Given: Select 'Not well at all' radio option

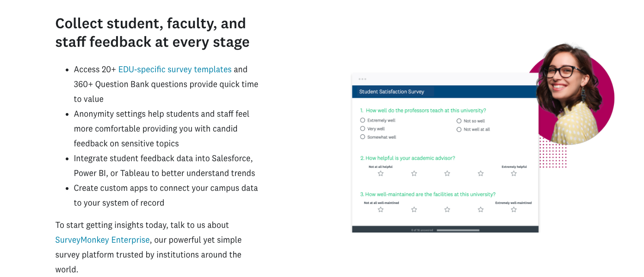Looking at the screenshot, I should [459, 130].
